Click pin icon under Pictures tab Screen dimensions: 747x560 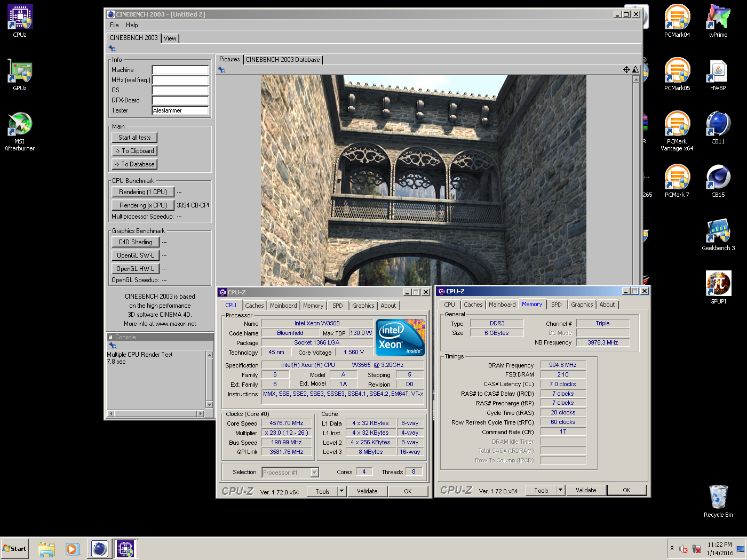pos(221,70)
